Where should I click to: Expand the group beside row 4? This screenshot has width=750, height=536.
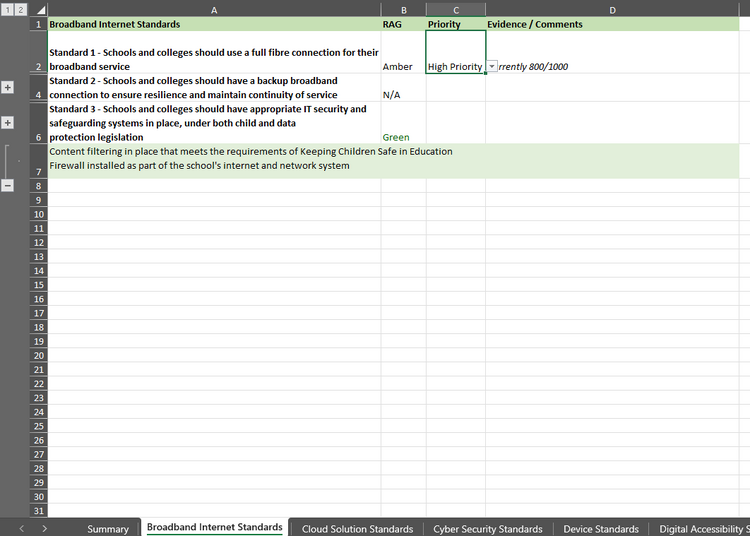click(x=7, y=88)
